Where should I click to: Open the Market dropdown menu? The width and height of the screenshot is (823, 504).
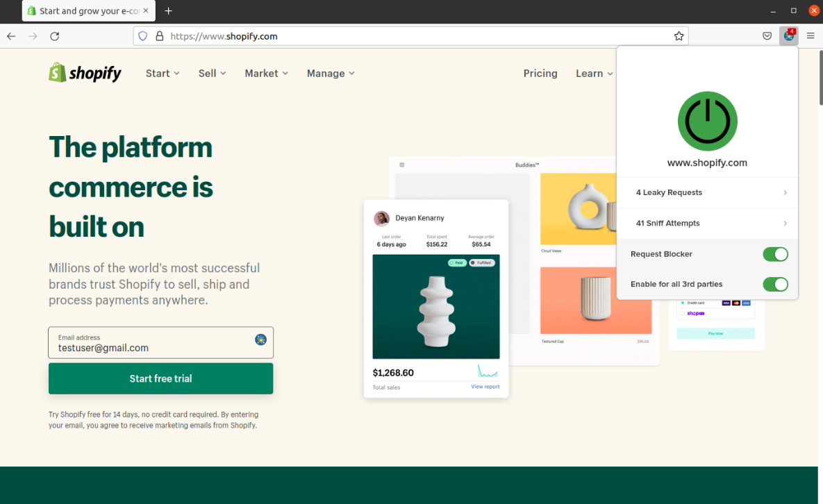point(266,74)
